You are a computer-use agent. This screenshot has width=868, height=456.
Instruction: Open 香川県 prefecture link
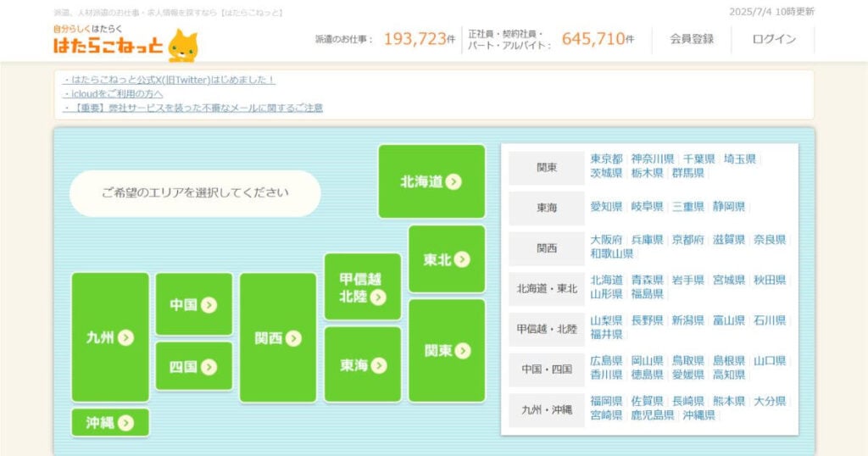click(x=606, y=375)
